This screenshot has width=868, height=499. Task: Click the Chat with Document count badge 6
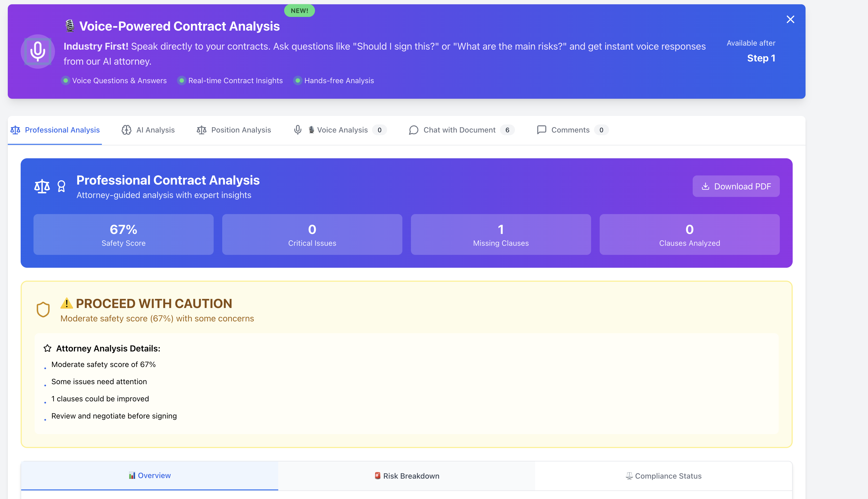pos(507,130)
